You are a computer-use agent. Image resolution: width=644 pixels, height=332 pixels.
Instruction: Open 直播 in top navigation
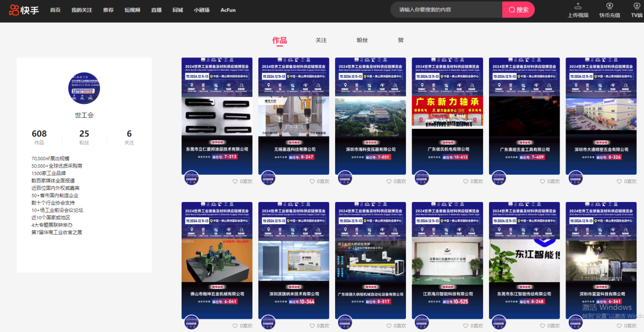click(156, 10)
